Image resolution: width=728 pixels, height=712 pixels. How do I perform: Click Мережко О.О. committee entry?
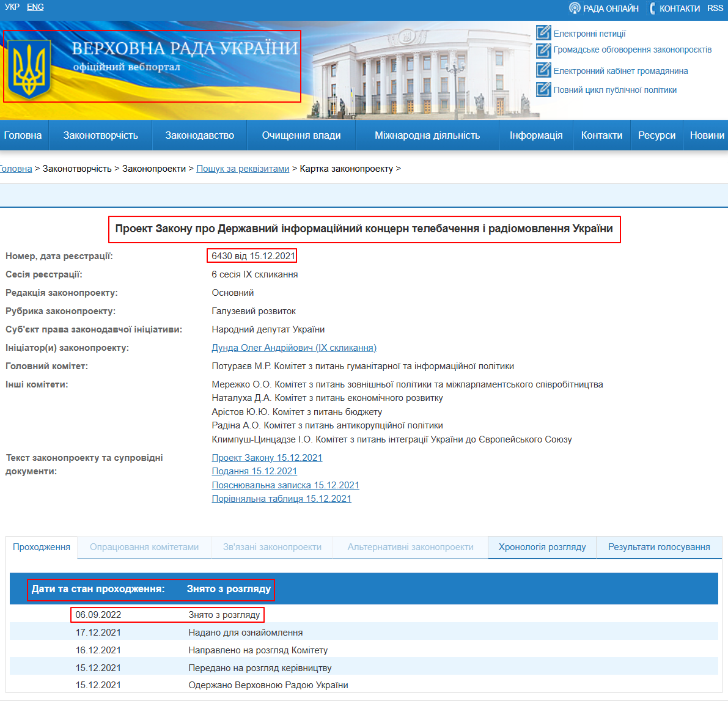(407, 384)
